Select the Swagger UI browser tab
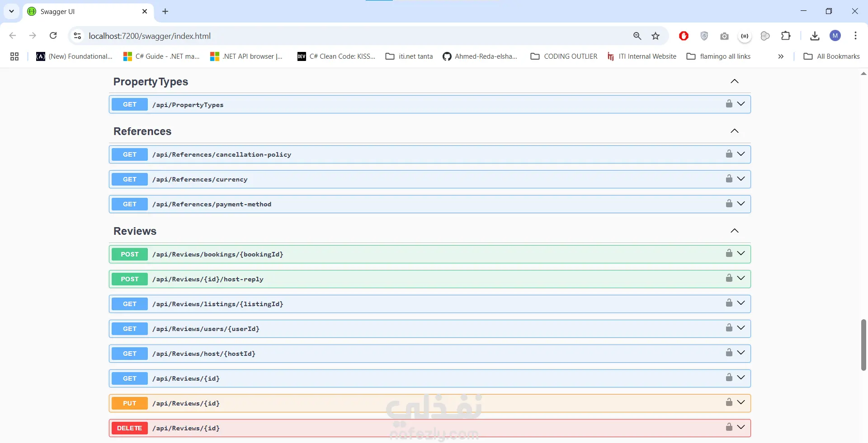This screenshot has width=868, height=443. (88, 11)
